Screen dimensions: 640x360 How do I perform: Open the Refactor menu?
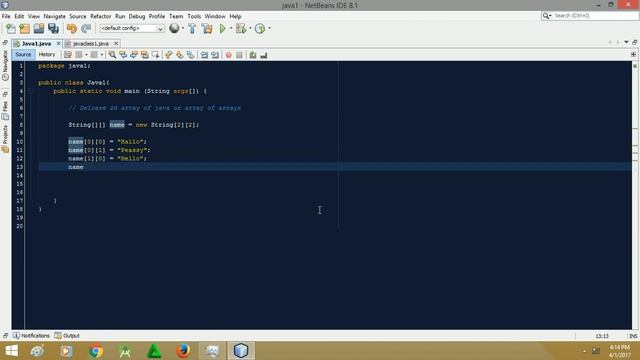pos(100,16)
